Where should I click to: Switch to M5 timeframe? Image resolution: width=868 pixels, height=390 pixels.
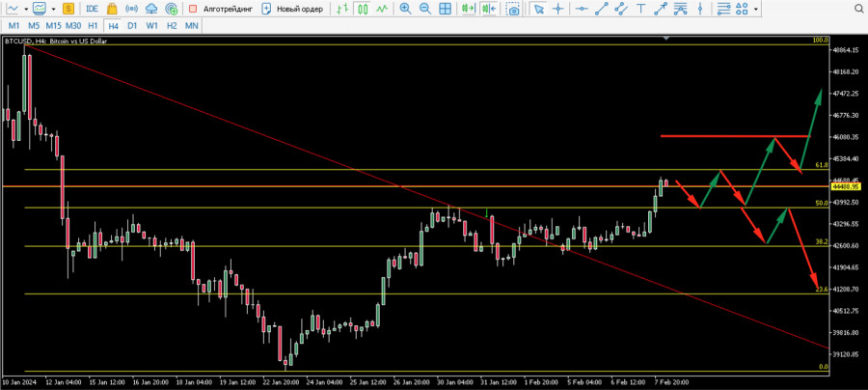pos(34,25)
